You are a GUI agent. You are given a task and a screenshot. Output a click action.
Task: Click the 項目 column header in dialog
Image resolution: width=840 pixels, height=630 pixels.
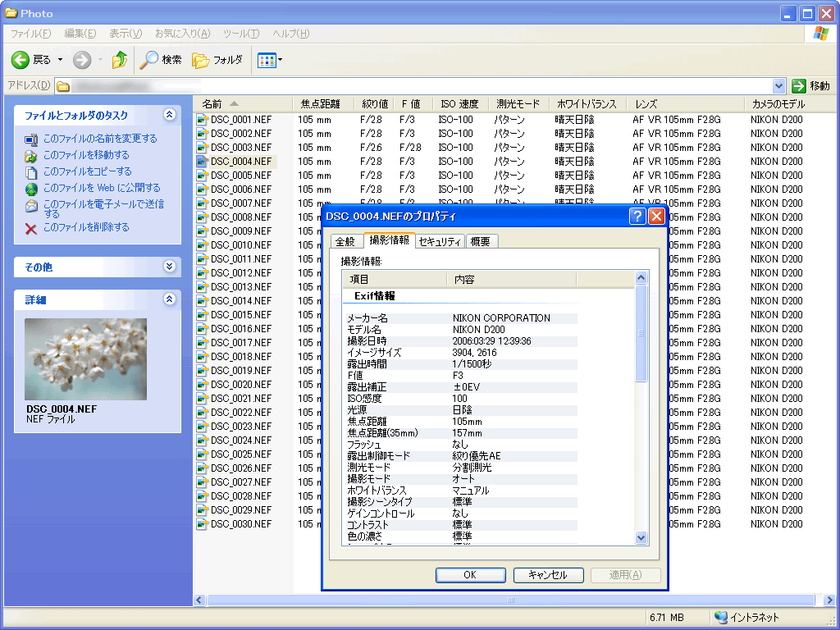[x=395, y=279]
